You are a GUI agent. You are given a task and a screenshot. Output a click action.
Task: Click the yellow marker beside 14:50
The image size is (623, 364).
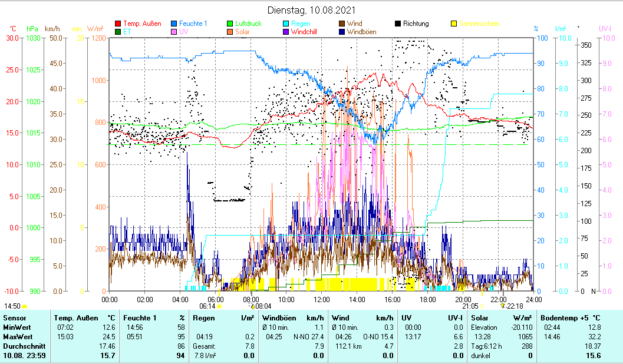[x=24, y=306]
